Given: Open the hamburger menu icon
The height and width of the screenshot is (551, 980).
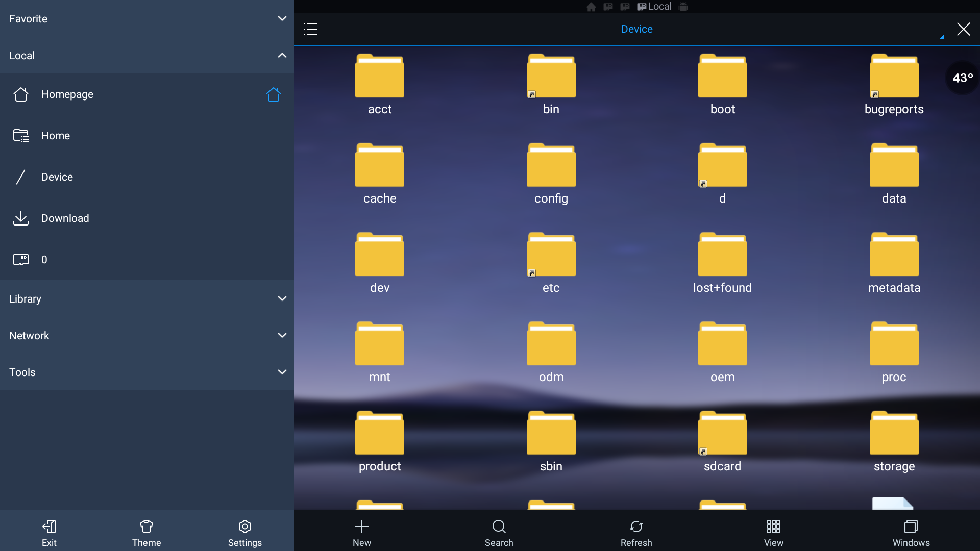Looking at the screenshot, I should [310, 29].
